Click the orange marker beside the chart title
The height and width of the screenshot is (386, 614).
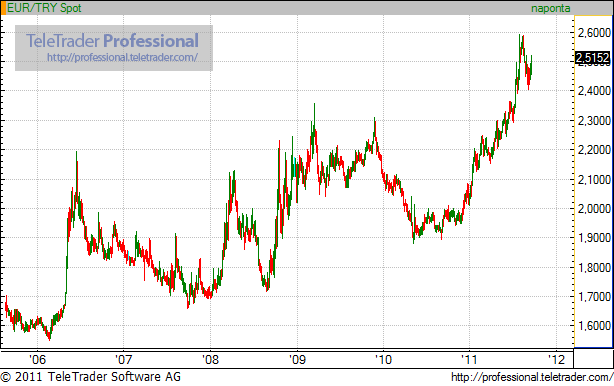pyautogui.click(x=3, y=8)
